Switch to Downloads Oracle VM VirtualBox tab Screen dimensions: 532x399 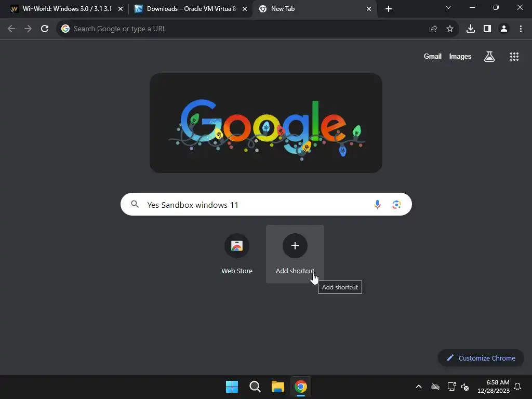pyautogui.click(x=192, y=9)
